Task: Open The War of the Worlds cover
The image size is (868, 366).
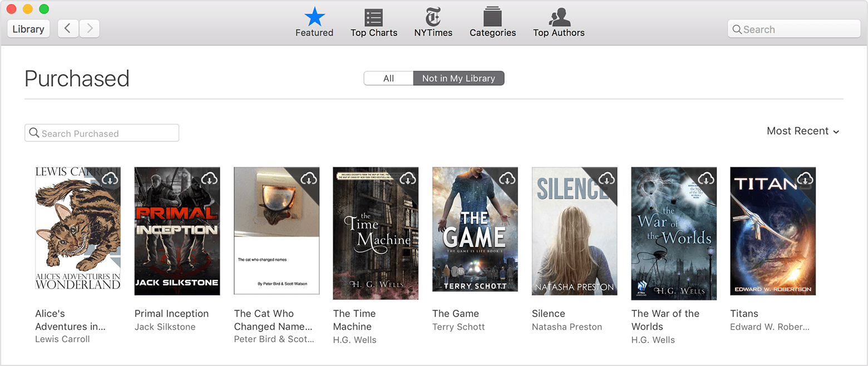Action: coord(674,233)
